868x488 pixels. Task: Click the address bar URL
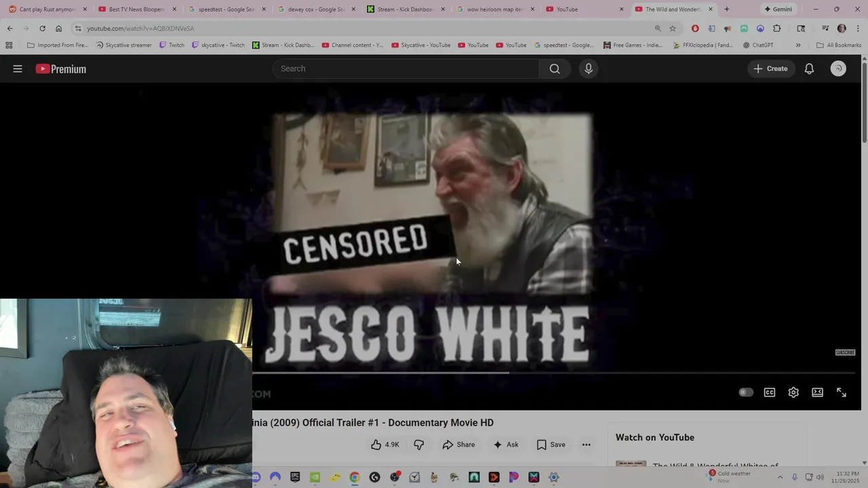[x=140, y=28]
